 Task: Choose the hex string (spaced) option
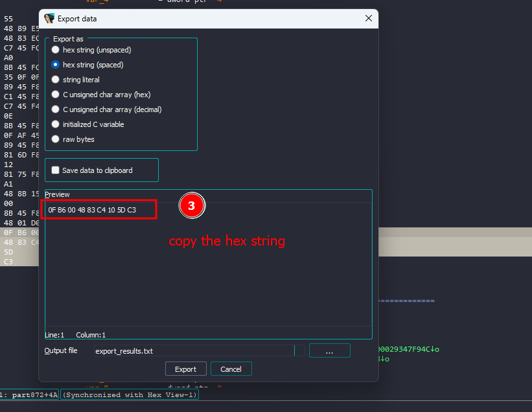click(x=56, y=65)
